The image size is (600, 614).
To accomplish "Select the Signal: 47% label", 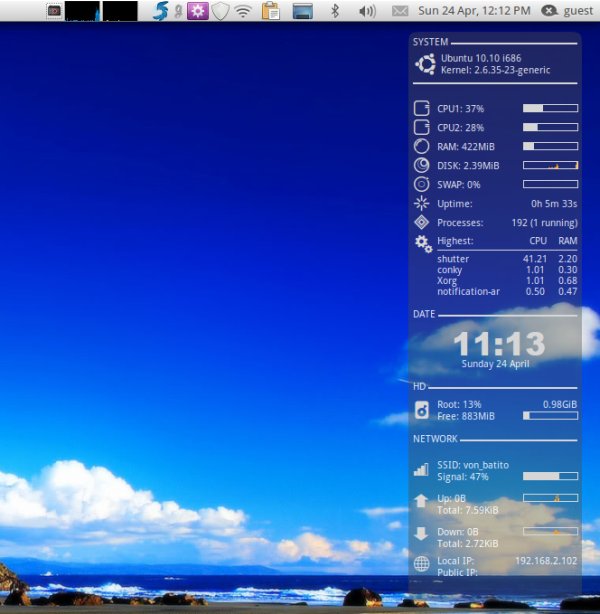I will (x=463, y=477).
